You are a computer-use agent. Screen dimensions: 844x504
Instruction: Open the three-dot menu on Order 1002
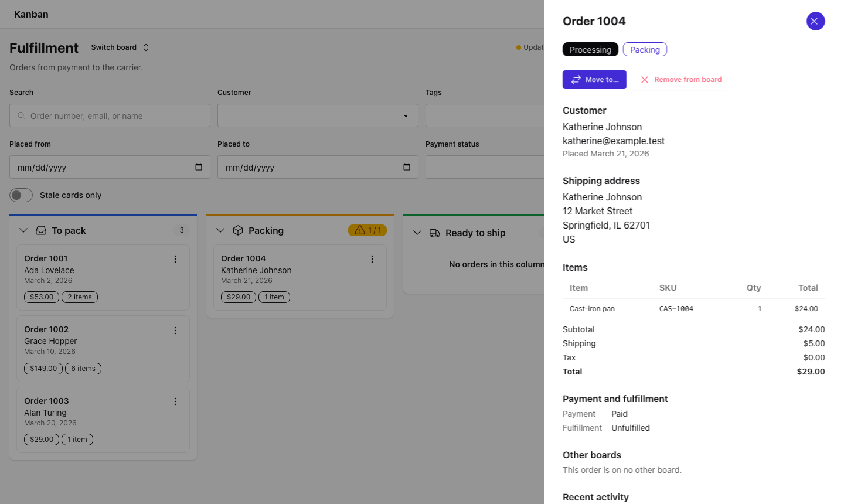click(x=175, y=331)
